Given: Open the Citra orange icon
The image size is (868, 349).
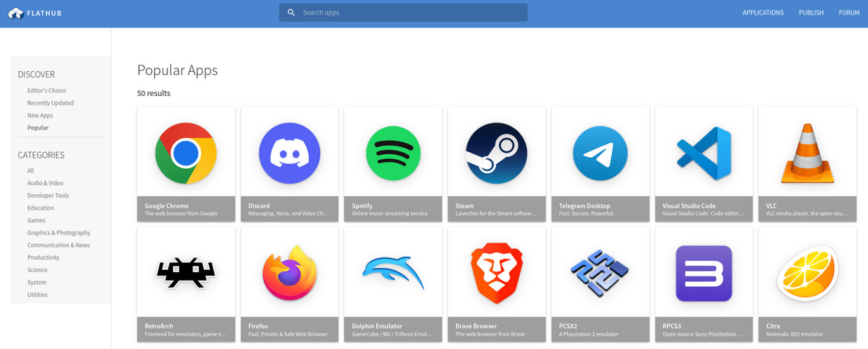Looking at the screenshot, I should [x=808, y=273].
